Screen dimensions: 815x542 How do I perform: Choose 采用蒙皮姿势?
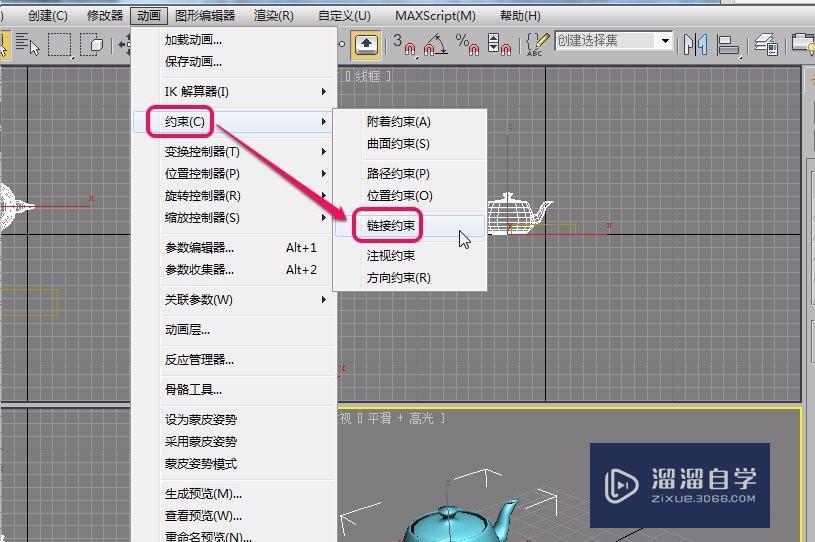click(x=234, y=442)
